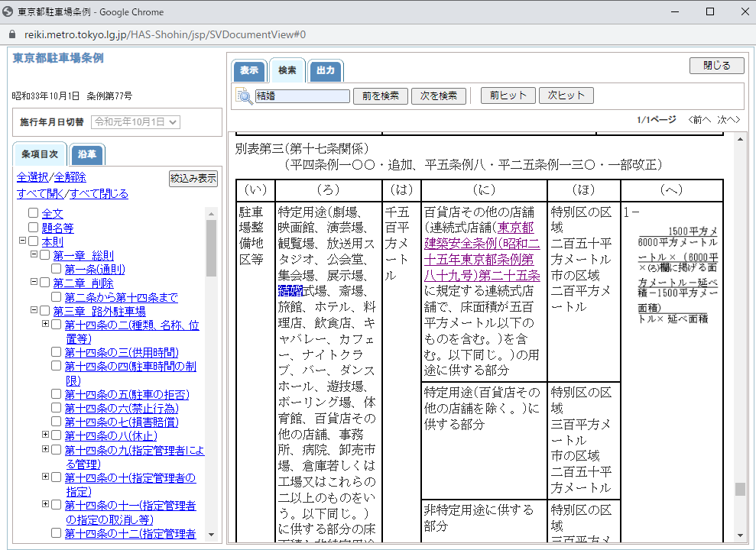Select the 第十四条の三(供用時間) checkbox
Image resolution: width=756 pixels, height=550 pixels.
point(57,352)
